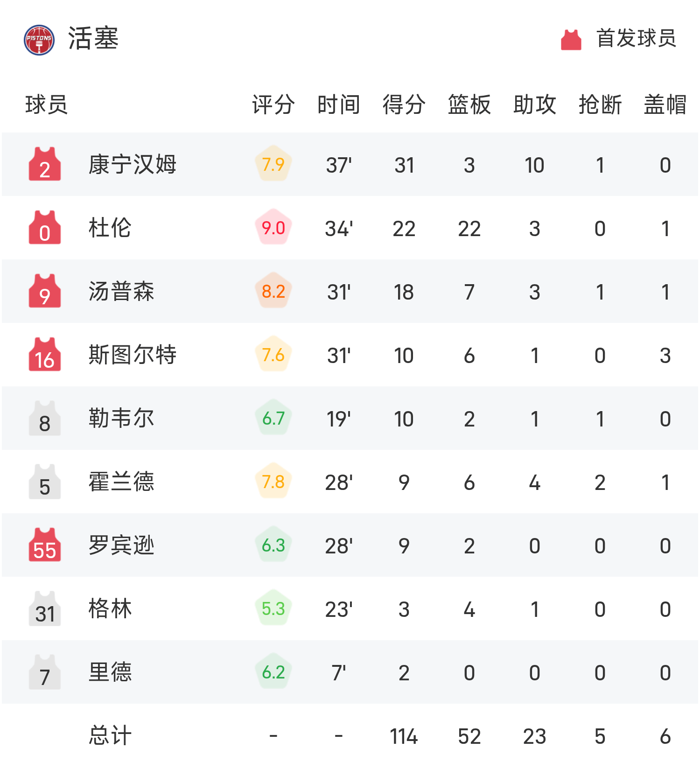Sort by the 得分 column header
This screenshot has width=700, height=769.
coord(404,105)
